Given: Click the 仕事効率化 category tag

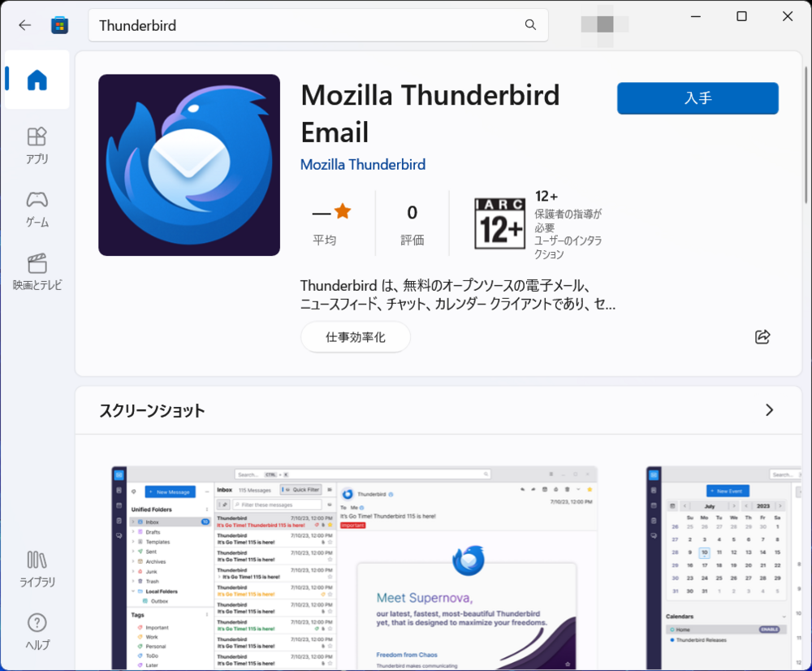Looking at the screenshot, I should pos(355,336).
